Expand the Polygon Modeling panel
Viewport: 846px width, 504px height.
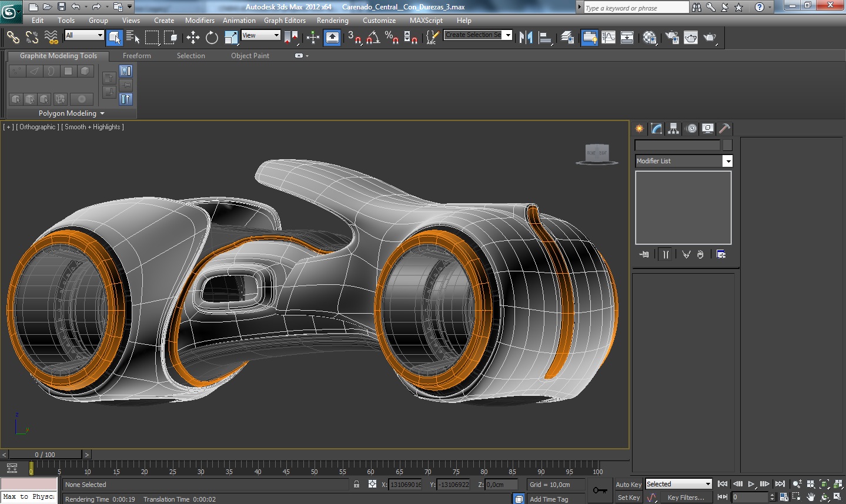(71, 113)
